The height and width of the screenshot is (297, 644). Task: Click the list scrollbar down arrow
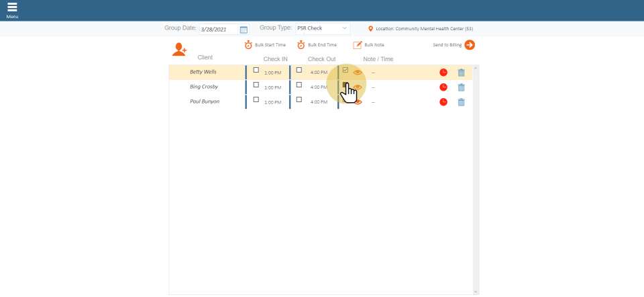476,292
